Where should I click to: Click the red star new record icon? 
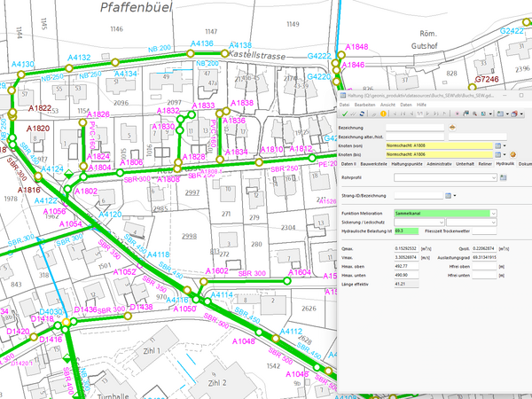(x=458, y=113)
